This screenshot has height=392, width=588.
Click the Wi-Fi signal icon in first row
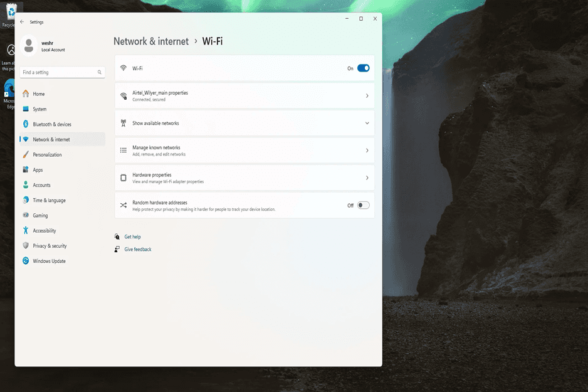[x=123, y=68]
